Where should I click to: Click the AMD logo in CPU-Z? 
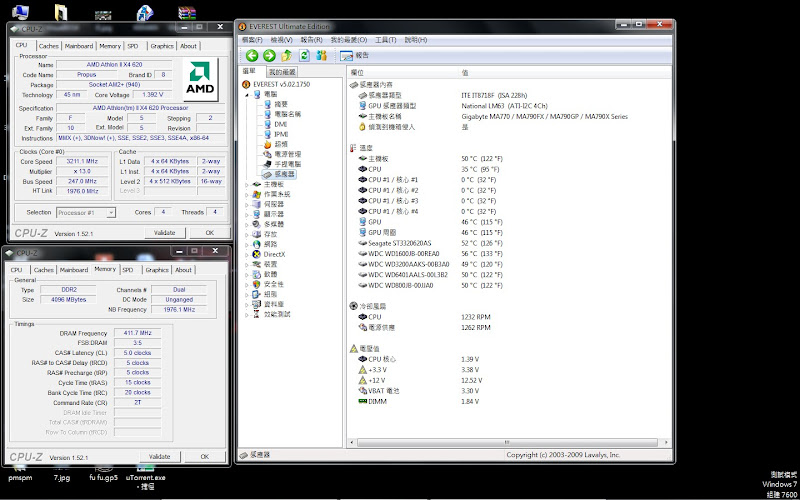coord(200,80)
